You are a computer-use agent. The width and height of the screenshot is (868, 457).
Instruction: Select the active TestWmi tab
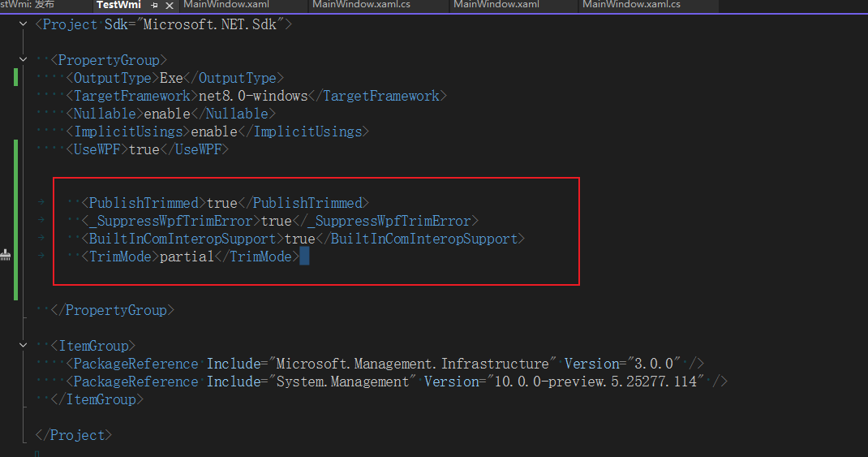click(118, 5)
